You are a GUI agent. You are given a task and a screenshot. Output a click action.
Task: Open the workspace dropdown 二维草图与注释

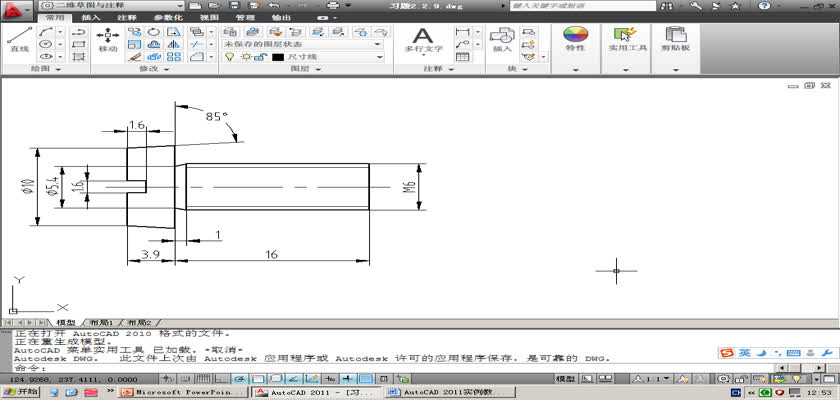click(112, 5)
